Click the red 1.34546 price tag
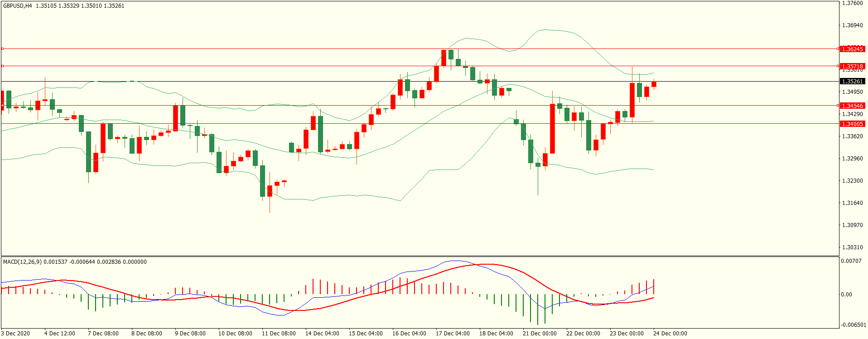868x339 pixels. (852, 106)
